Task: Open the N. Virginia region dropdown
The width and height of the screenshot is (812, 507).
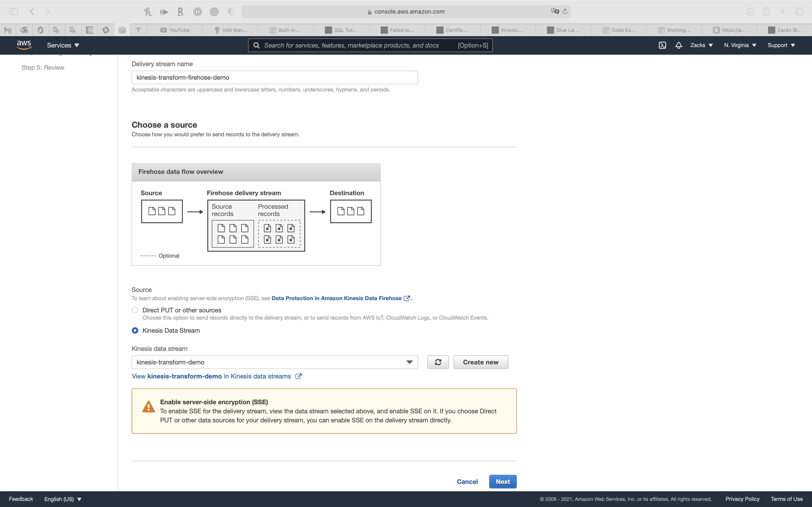Action: pyautogui.click(x=740, y=45)
